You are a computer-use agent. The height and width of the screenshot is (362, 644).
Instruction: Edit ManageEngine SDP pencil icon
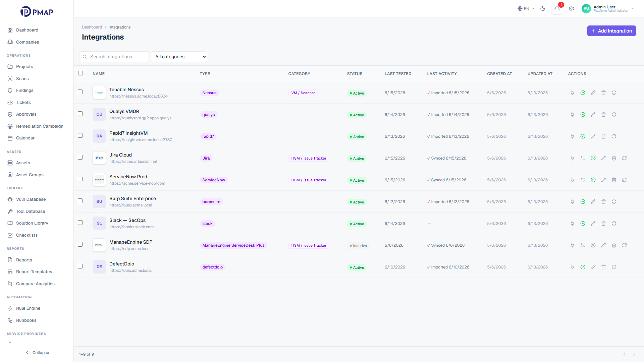pyautogui.click(x=603, y=245)
